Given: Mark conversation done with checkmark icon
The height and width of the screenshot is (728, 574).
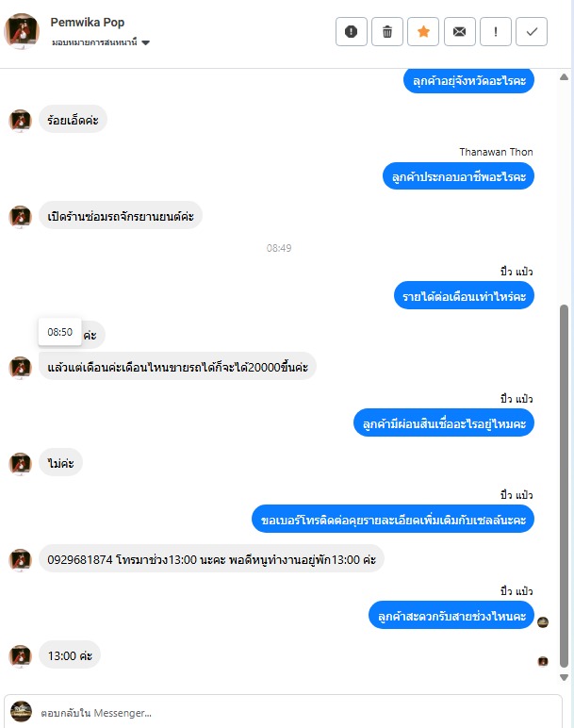Looking at the screenshot, I should coord(532,31).
